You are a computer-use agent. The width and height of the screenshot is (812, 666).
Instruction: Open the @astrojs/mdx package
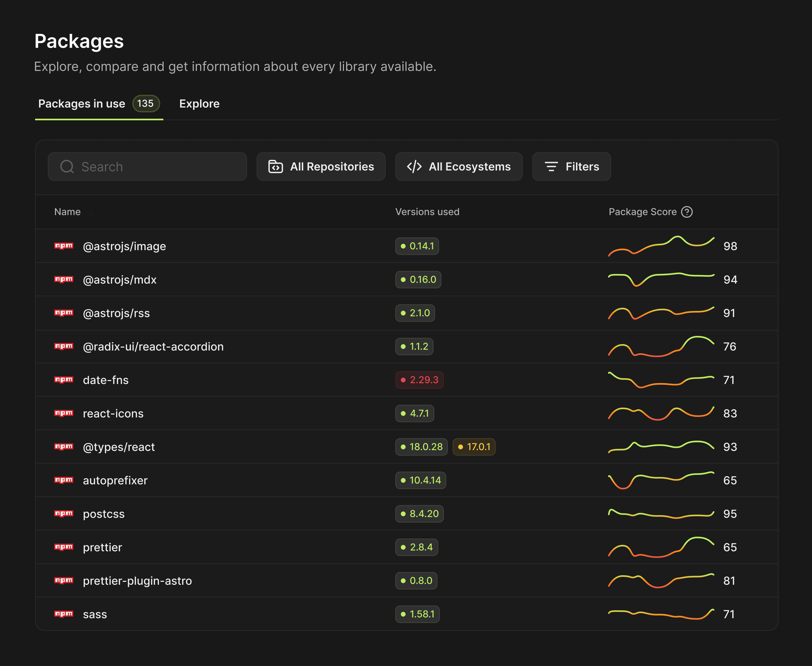(x=120, y=280)
